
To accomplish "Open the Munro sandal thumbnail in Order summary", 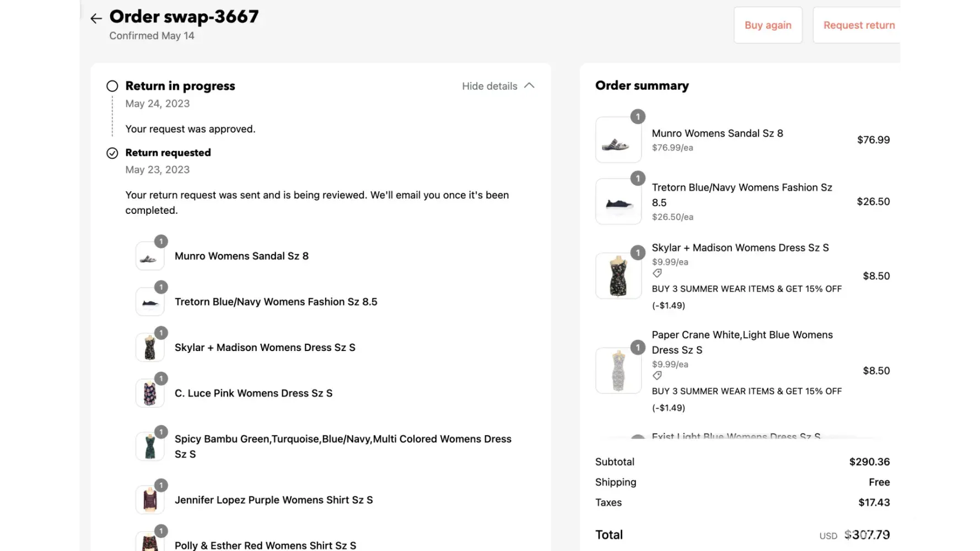I will [618, 140].
